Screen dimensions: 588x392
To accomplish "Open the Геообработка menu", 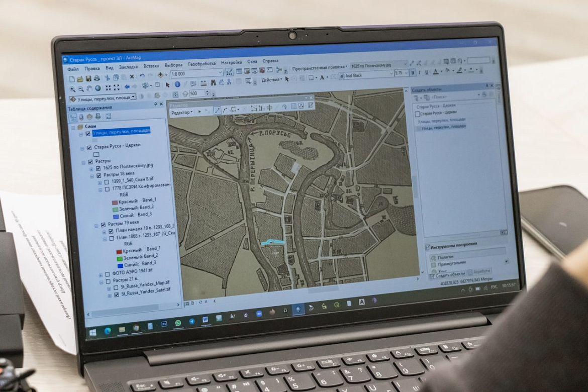I will click(x=202, y=64).
